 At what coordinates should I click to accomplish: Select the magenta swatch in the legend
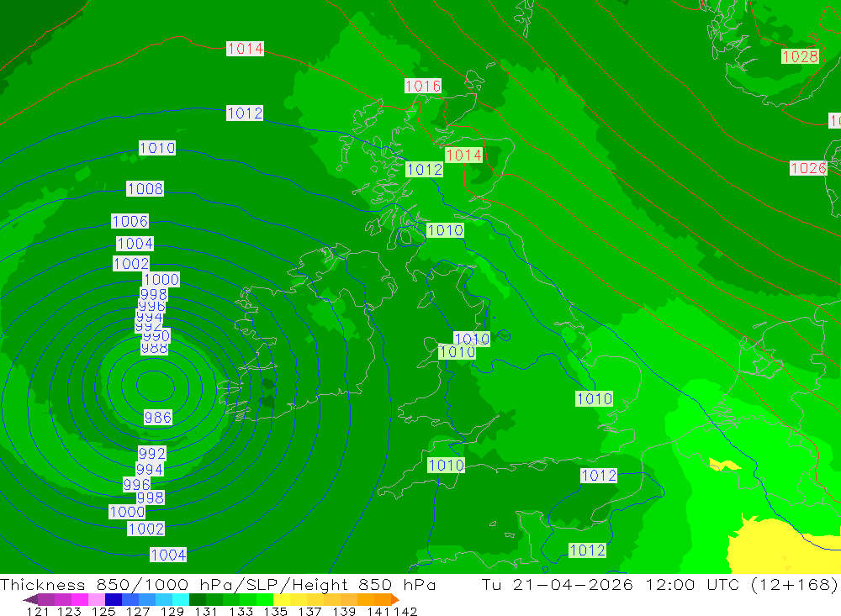pyautogui.click(x=80, y=599)
